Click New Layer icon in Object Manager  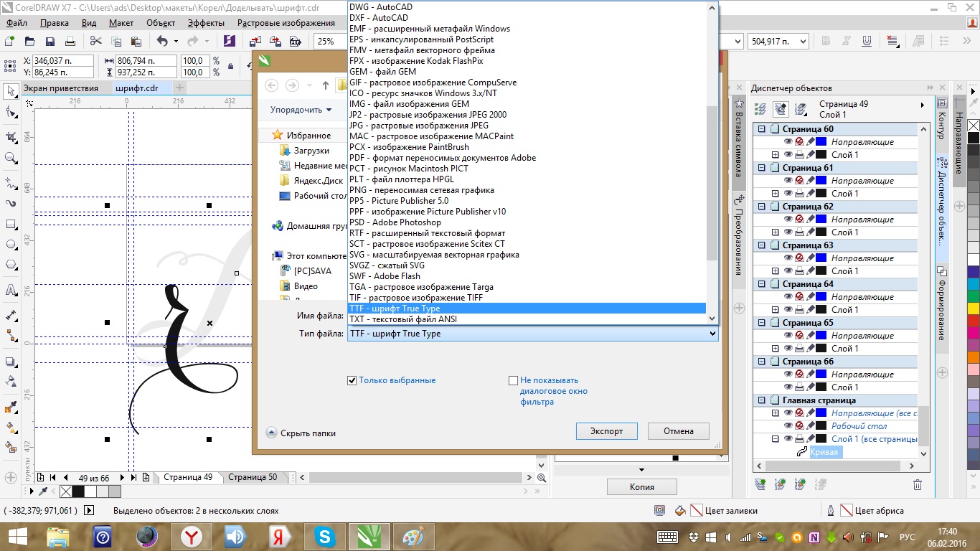pyautogui.click(x=761, y=485)
